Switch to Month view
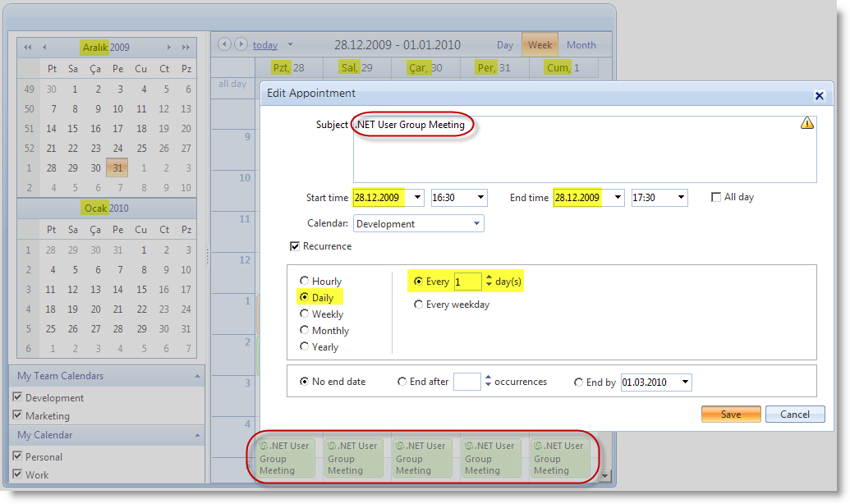Screen dimensions: 850x504 coord(581,45)
